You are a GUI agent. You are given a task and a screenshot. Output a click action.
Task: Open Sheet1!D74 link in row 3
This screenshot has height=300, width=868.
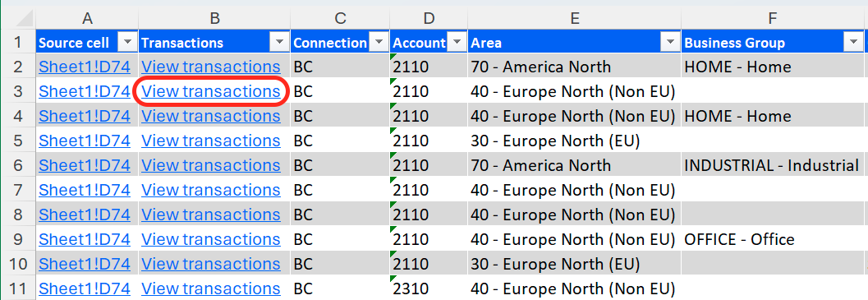[x=85, y=91]
